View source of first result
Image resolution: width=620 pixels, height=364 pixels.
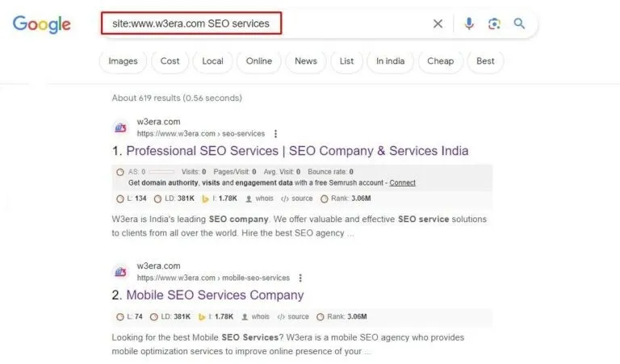pos(296,199)
